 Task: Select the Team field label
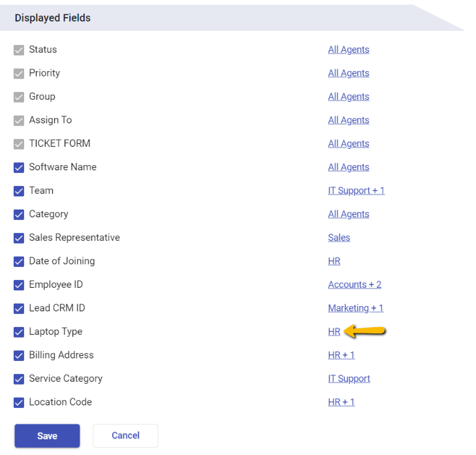41,191
